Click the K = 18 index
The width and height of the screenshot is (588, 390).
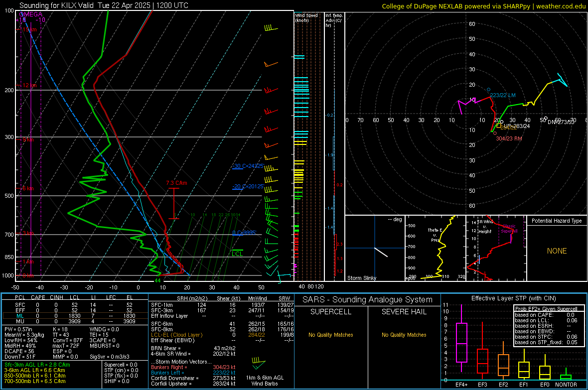(x=60, y=329)
